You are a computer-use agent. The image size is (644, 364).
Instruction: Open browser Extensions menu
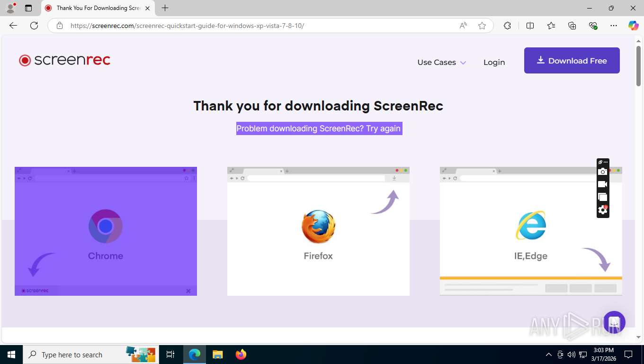coord(507,26)
